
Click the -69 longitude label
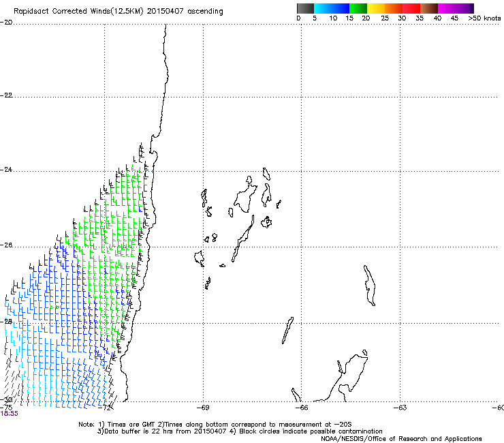(203, 408)
